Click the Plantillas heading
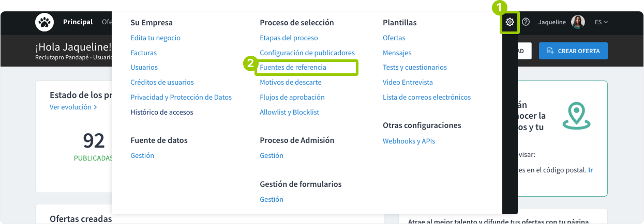The height and width of the screenshot is (224, 644). click(x=399, y=23)
